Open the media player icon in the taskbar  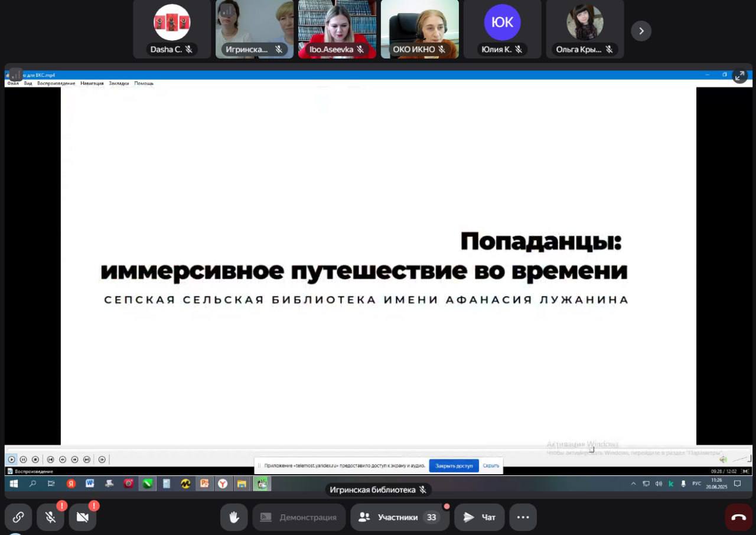pos(262,484)
